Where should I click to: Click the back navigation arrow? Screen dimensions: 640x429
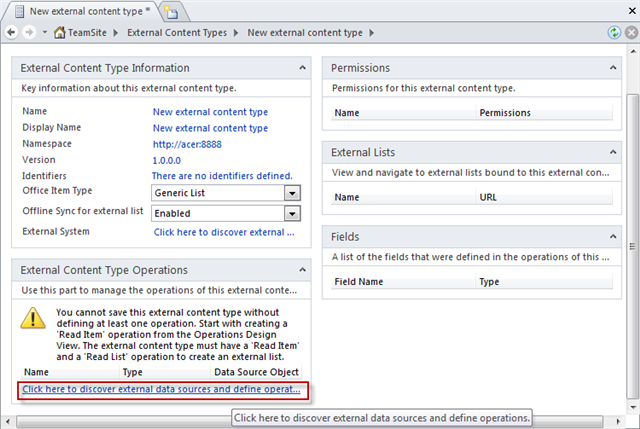pos(11,33)
